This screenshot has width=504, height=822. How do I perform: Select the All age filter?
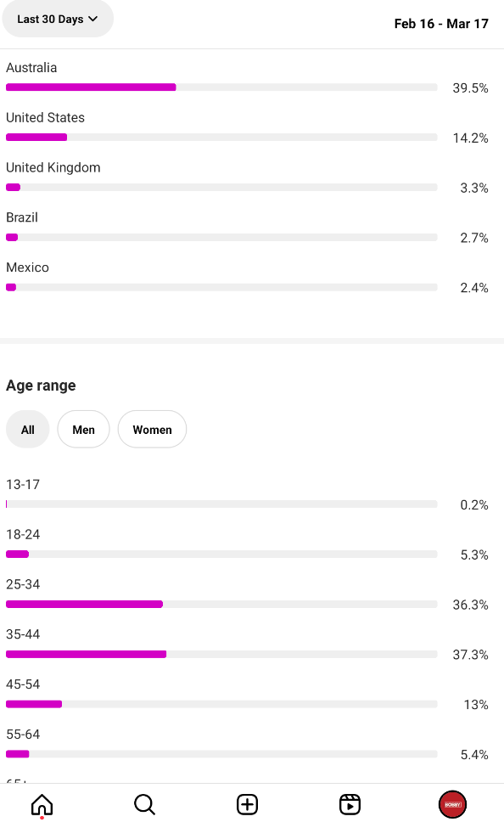point(28,430)
